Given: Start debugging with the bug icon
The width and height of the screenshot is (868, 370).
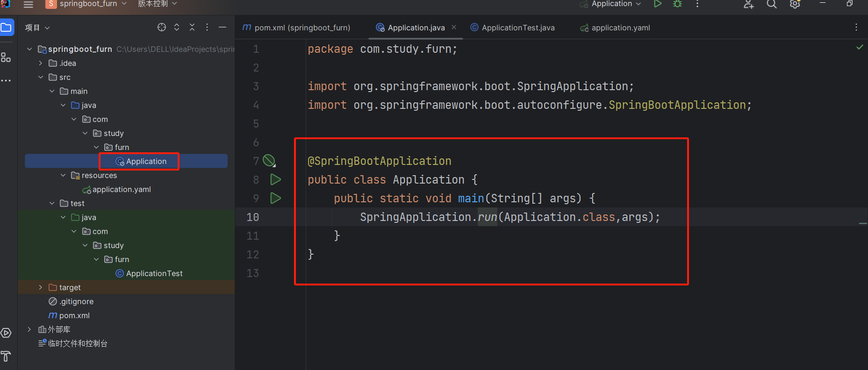Looking at the screenshot, I should pos(677,4).
